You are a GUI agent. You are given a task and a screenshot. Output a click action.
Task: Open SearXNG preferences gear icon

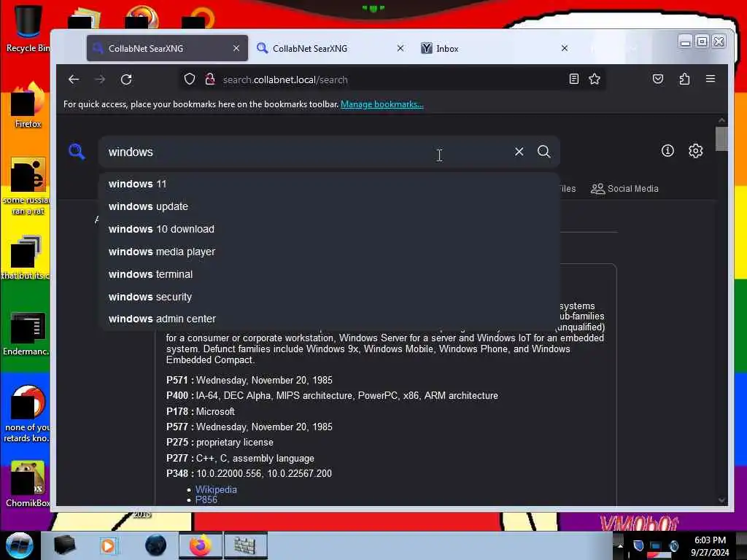click(695, 151)
